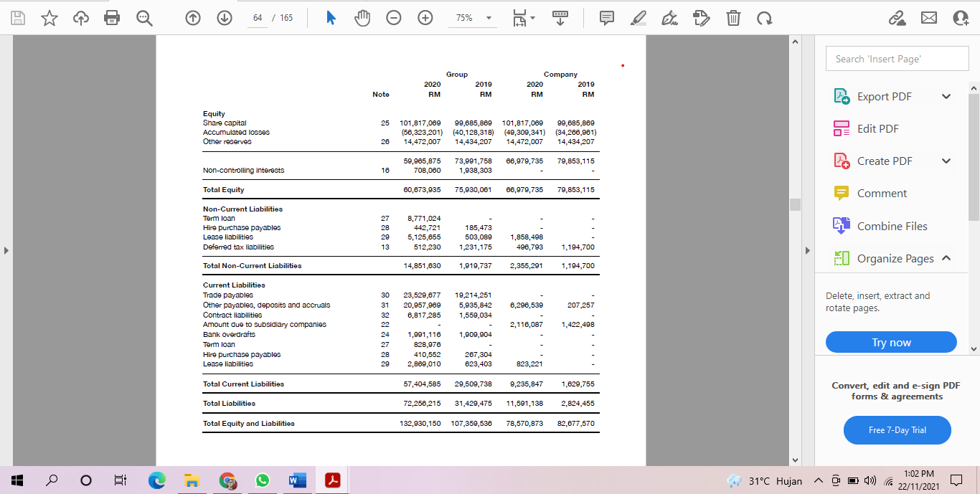Expand Create PDF chevron
This screenshot has width=980, height=494.
pos(946,161)
